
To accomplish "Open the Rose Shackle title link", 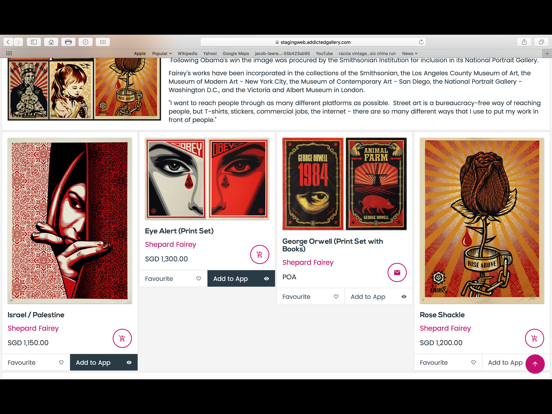I will click(442, 315).
